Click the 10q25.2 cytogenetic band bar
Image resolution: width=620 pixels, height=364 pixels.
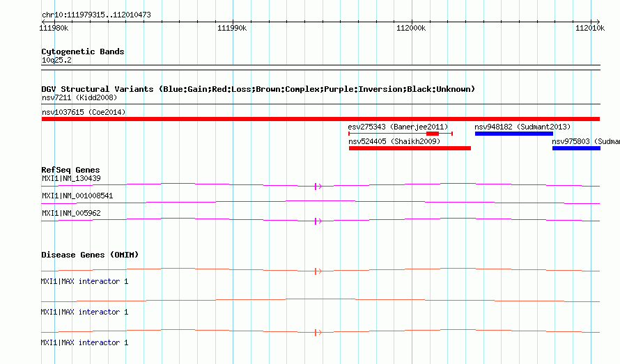coord(320,68)
